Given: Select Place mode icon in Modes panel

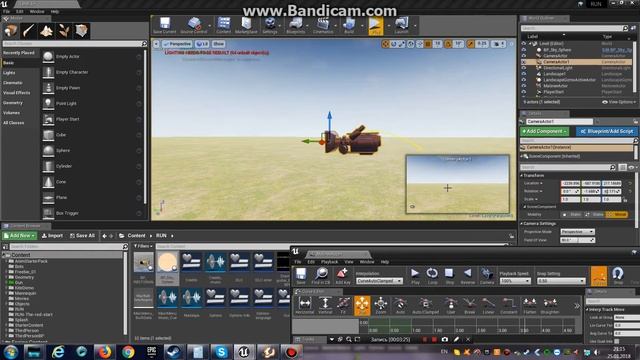Looking at the screenshot, I should click(x=11, y=31).
